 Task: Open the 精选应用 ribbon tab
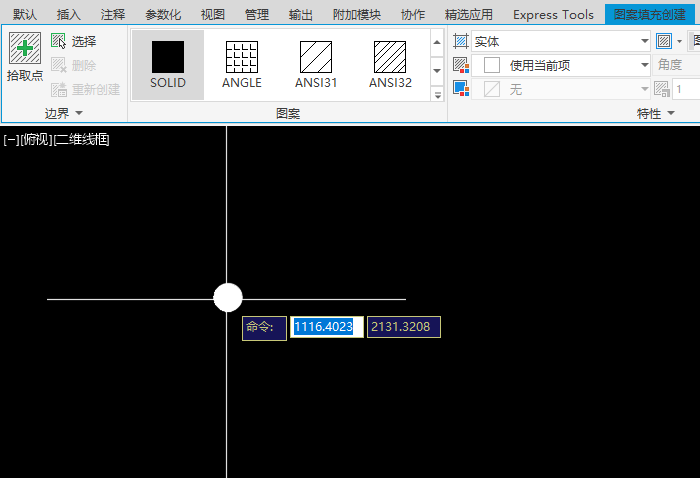pos(469,15)
